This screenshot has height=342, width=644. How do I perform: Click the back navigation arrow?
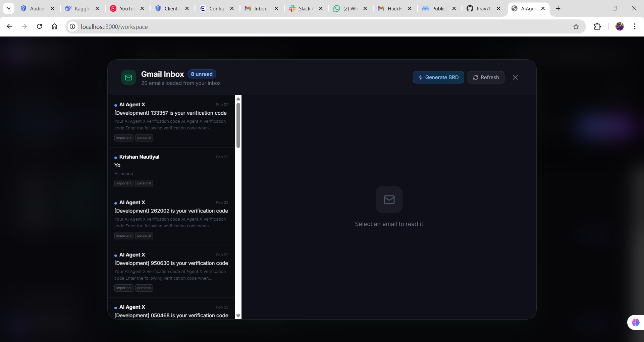[9, 26]
